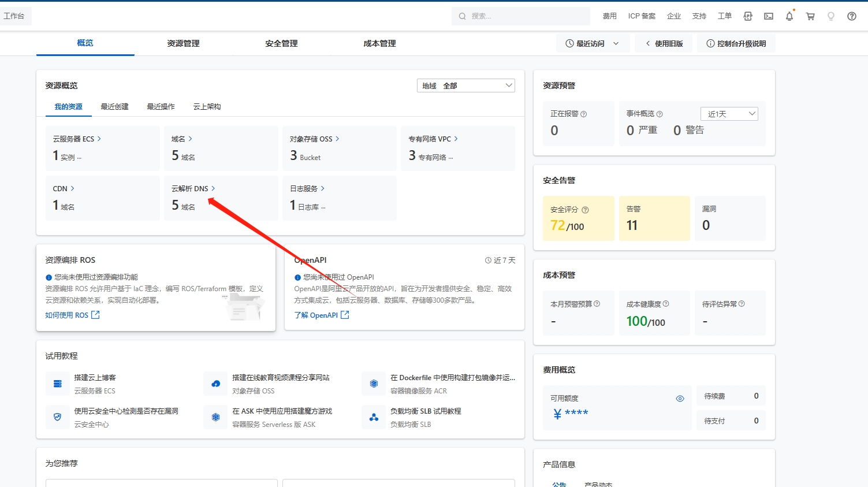This screenshot has width=868, height=487.
Task: Open the API explorer icon in top bar
Action: coord(748,16)
